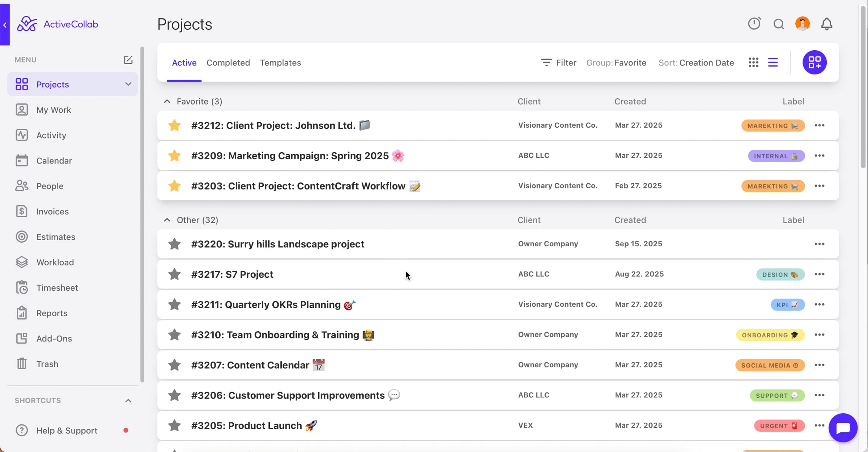The width and height of the screenshot is (868, 452).
Task: Star the S7 Project as favorite
Action: click(174, 274)
